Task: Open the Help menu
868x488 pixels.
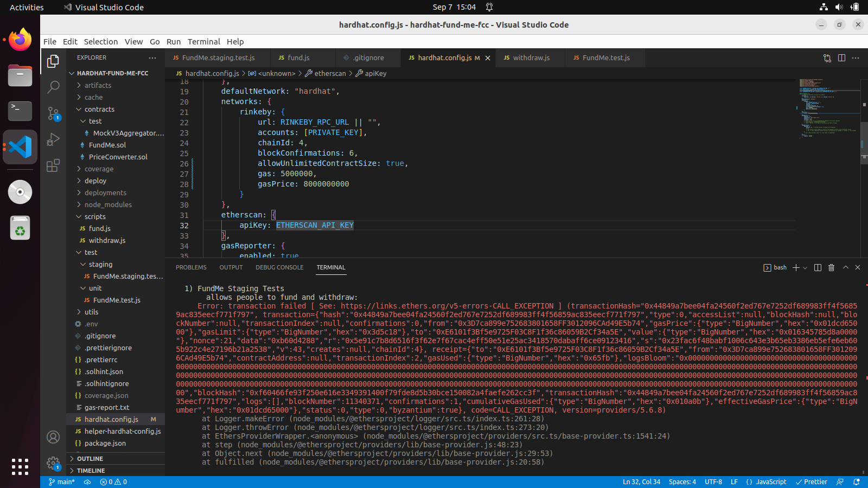Action: click(x=235, y=42)
